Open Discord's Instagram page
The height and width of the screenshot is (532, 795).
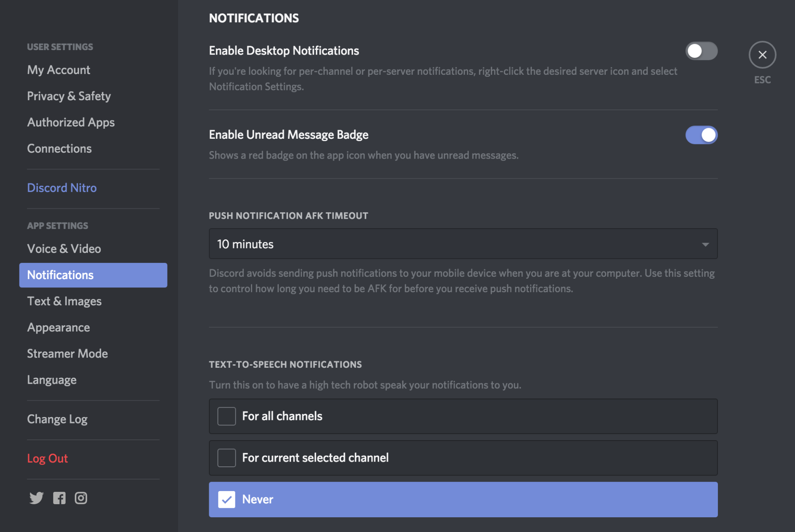(81, 498)
